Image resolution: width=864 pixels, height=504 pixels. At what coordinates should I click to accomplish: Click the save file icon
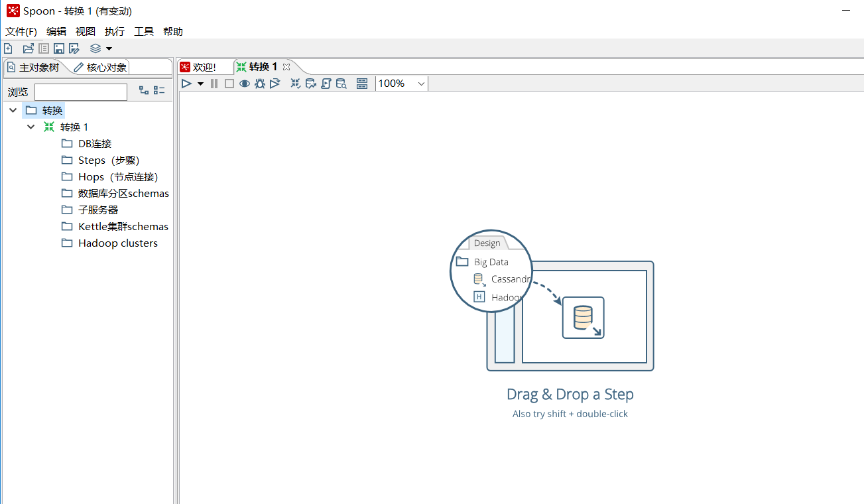coord(59,48)
